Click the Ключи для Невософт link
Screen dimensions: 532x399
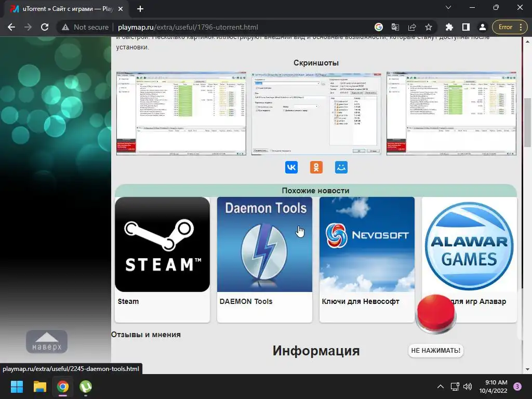[x=361, y=301]
